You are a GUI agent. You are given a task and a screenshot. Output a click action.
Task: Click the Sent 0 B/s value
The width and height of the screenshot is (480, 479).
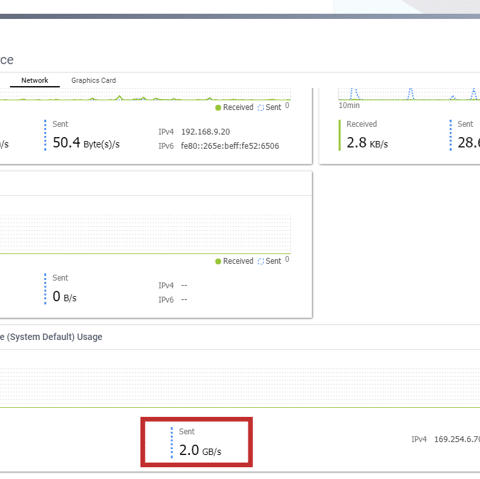point(64,296)
